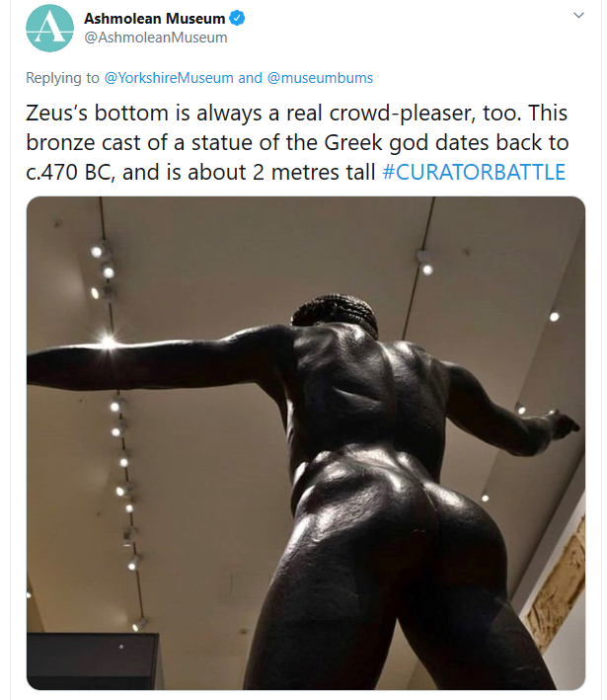Open the Ashmolean Museum display name profile
Image resolution: width=607 pixels, height=700 pixels.
[x=154, y=19]
